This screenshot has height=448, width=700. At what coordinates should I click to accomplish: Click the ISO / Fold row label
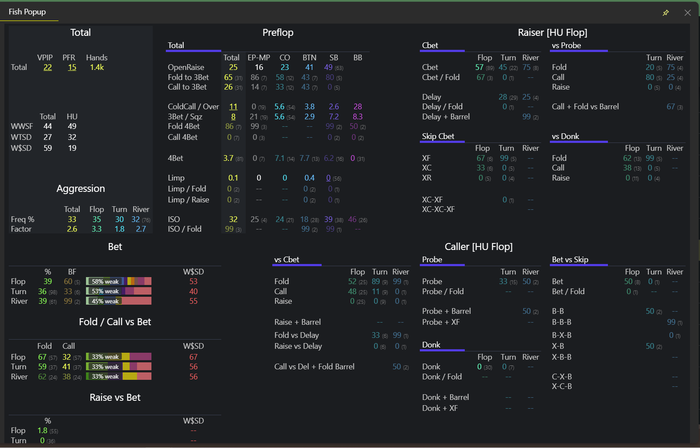pos(184,229)
